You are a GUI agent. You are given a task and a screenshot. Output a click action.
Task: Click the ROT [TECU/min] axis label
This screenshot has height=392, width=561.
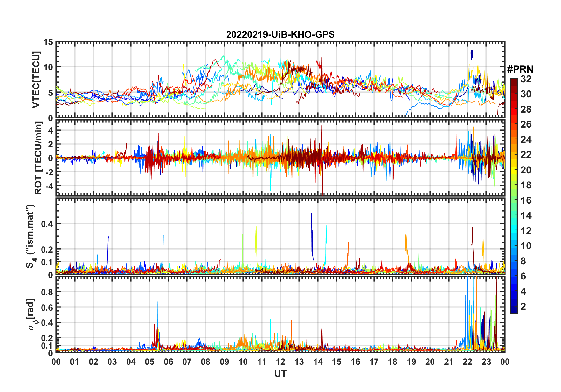38,158
